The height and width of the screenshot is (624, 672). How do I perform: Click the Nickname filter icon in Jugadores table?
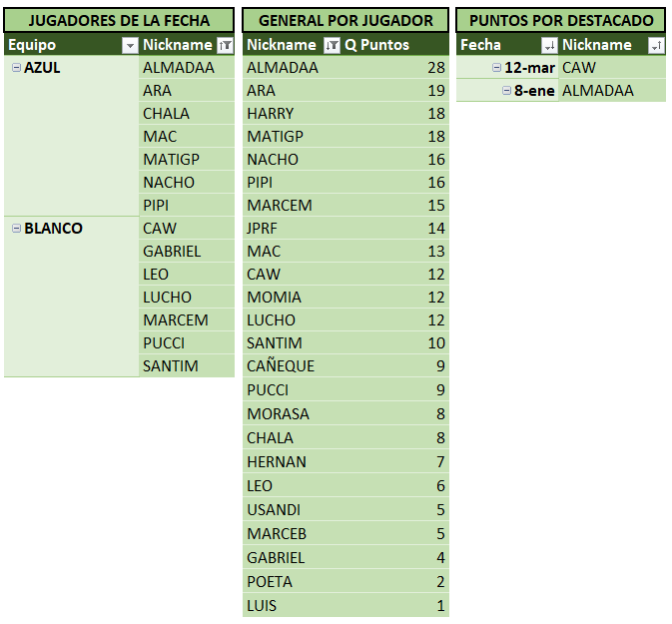225,45
